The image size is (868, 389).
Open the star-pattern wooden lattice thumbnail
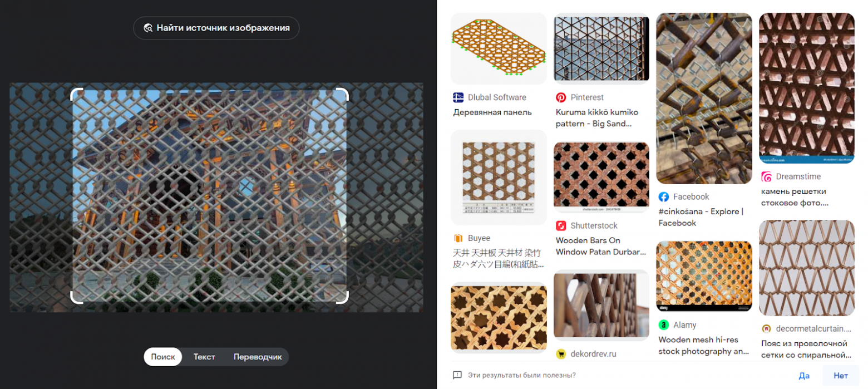499,318
